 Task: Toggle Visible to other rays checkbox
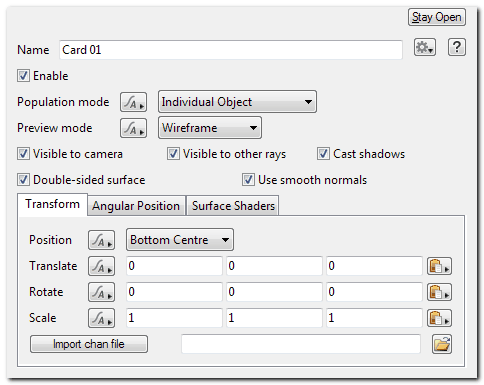(x=173, y=154)
